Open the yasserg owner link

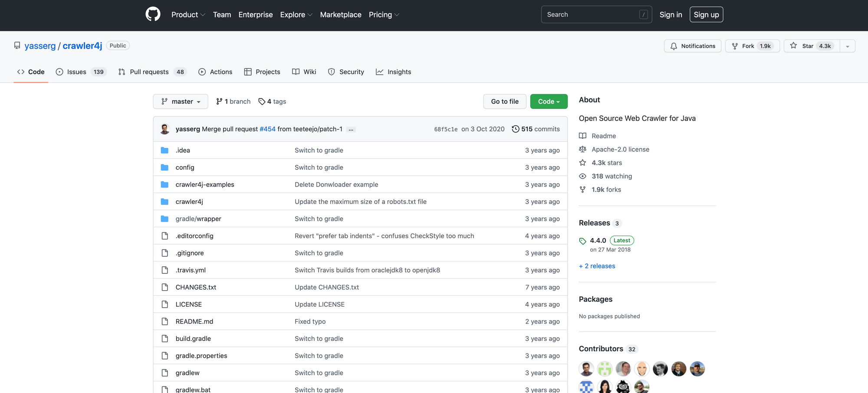pyautogui.click(x=40, y=46)
